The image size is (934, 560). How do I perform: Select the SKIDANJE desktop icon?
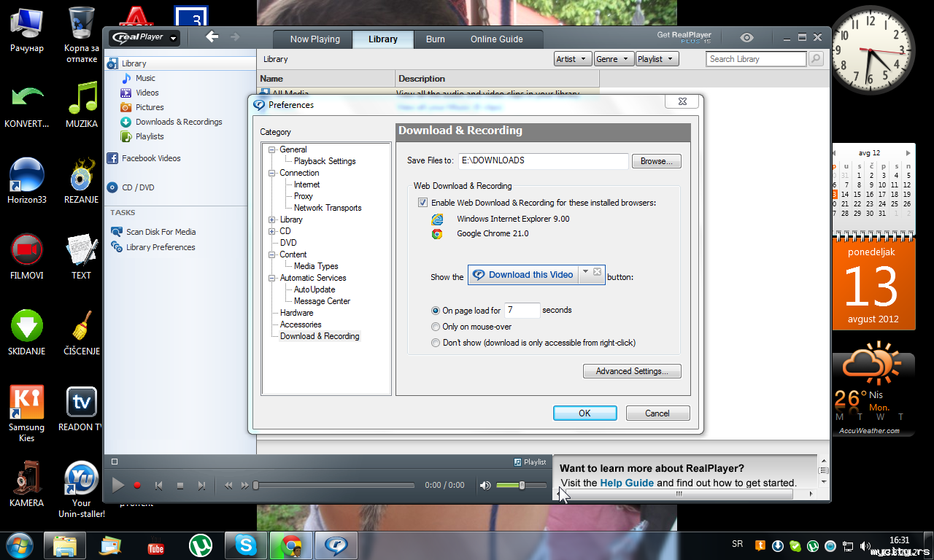(27, 332)
